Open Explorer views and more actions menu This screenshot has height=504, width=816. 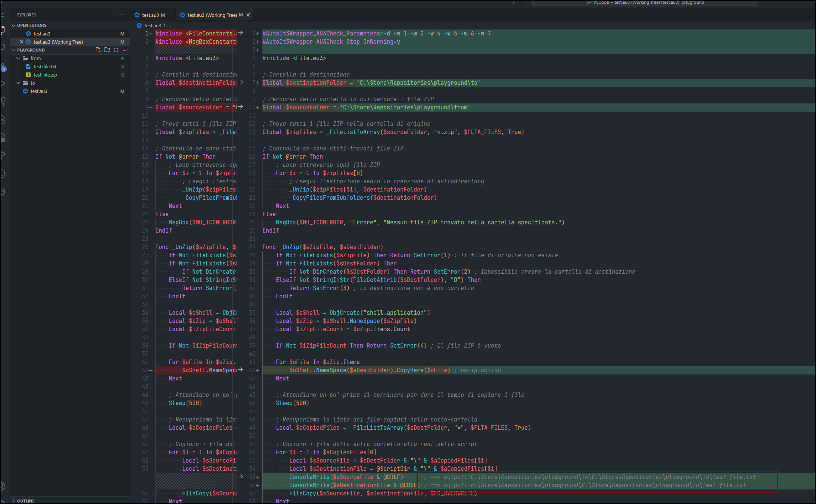coord(122,15)
